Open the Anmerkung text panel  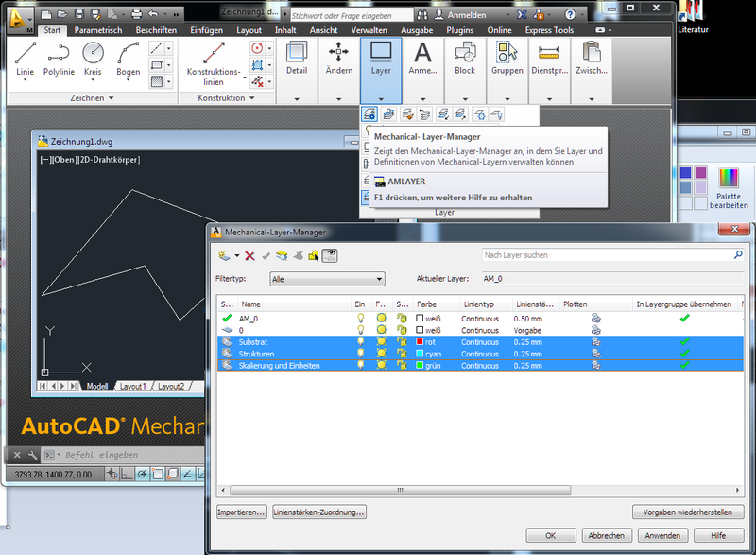[422, 71]
